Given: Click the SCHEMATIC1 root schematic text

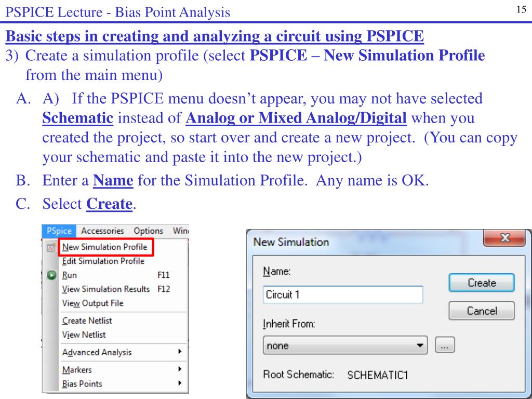Looking at the screenshot, I should [377, 375].
